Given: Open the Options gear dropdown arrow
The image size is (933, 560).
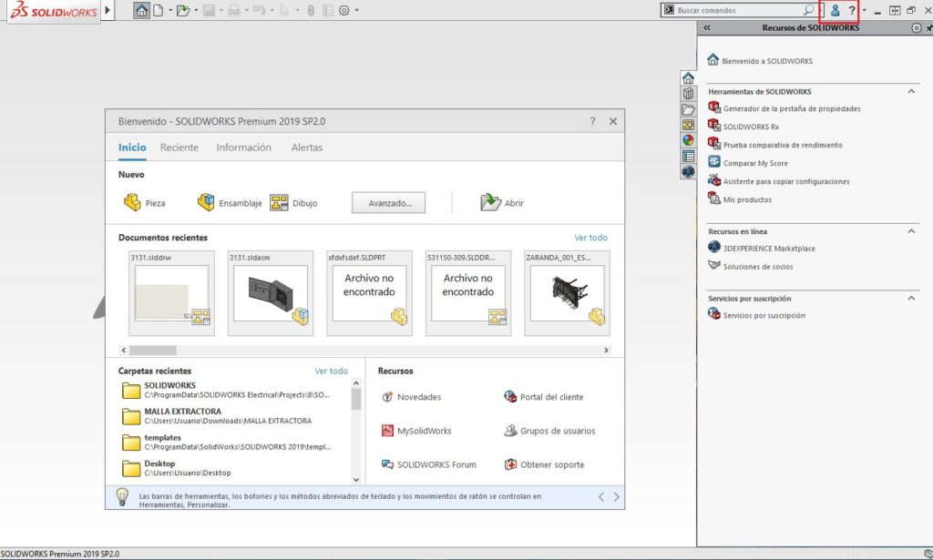Looking at the screenshot, I should 357,10.
